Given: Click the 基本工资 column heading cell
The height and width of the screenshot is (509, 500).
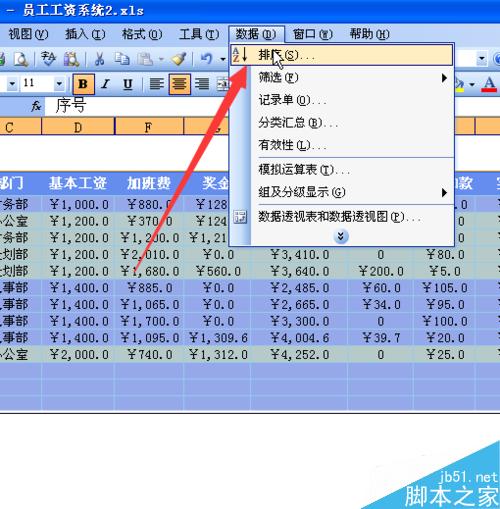Looking at the screenshot, I should (x=78, y=183).
